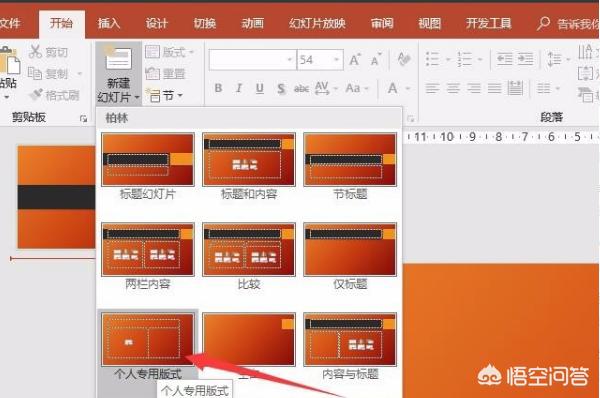This screenshot has width=600, height=398.
Task: Center align the text
Action: 453,88
